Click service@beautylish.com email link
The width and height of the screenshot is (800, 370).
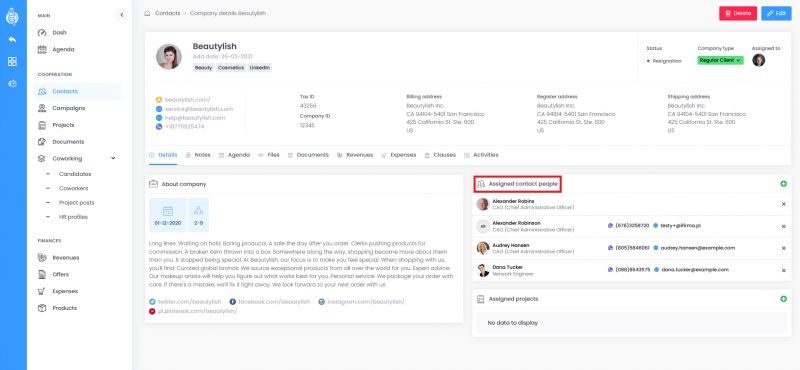[x=198, y=109]
